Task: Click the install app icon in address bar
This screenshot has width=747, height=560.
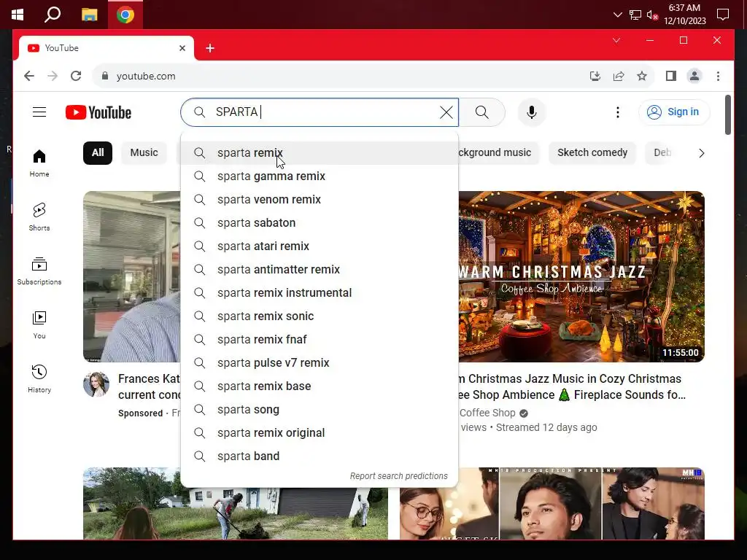Action: click(595, 76)
